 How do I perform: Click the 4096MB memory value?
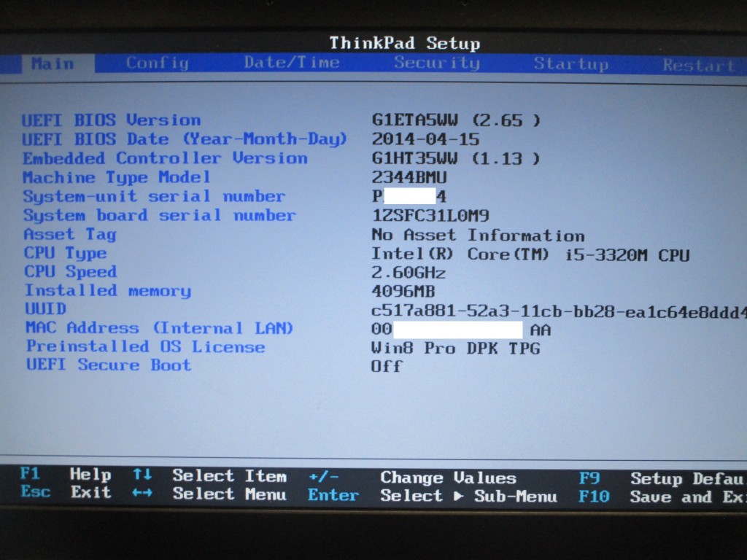pyautogui.click(x=403, y=292)
